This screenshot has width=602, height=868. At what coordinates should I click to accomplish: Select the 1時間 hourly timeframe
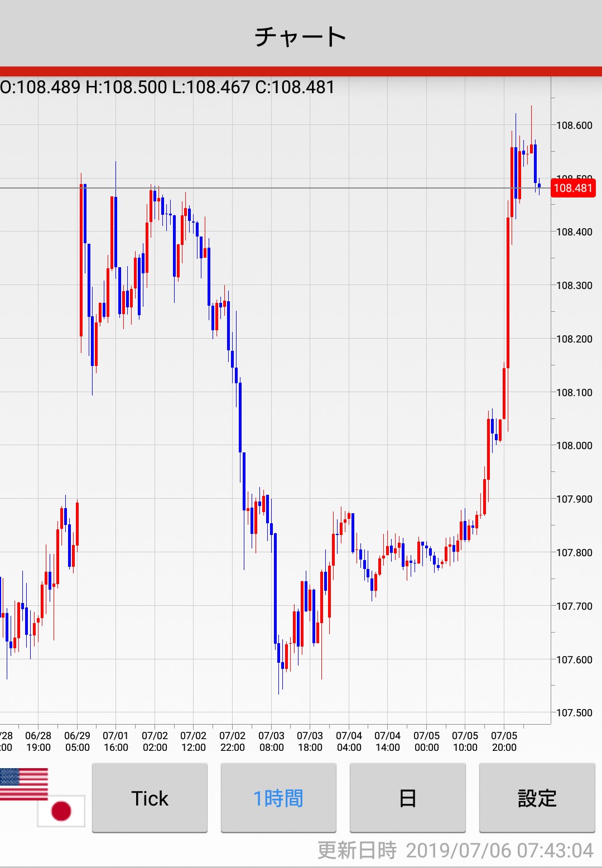[x=278, y=798]
